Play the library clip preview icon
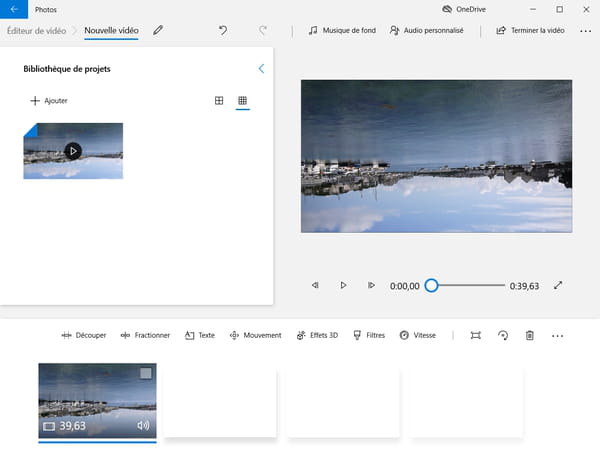Screen dimensions: 600x469 73,151
